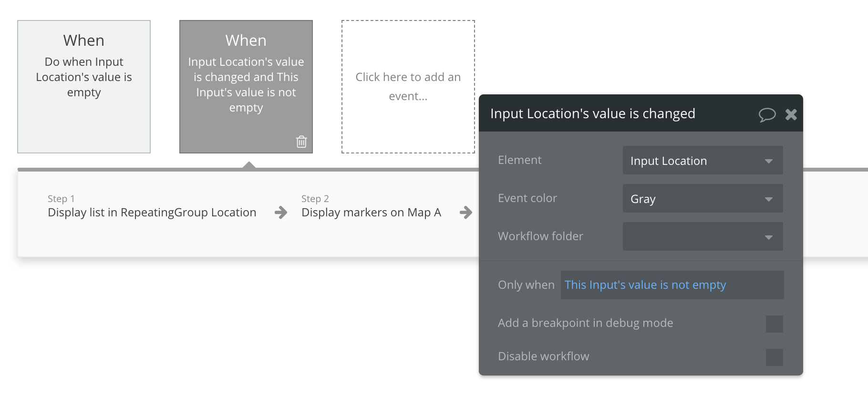The height and width of the screenshot is (406, 868).
Task: Click the Step 2 label
Action: [x=315, y=199]
